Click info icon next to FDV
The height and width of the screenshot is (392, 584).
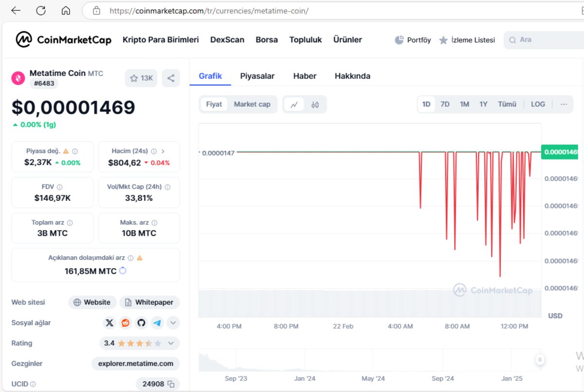click(59, 187)
